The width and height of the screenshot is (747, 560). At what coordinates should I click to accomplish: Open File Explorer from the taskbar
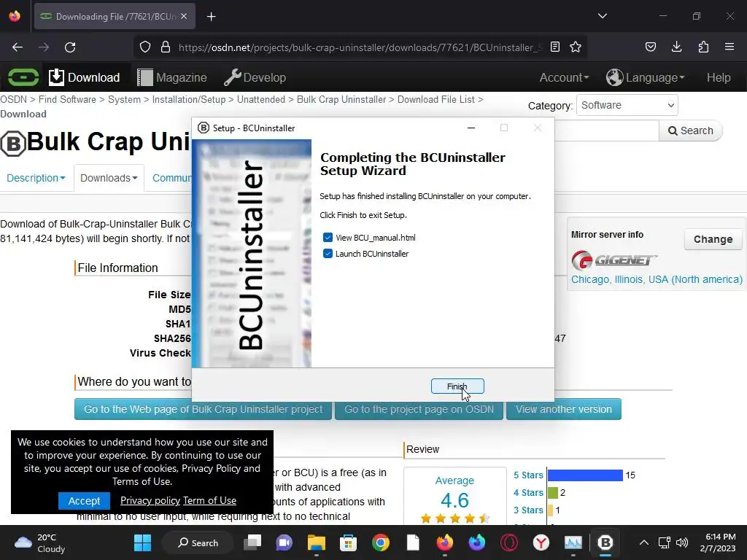(x=317, y=542)
